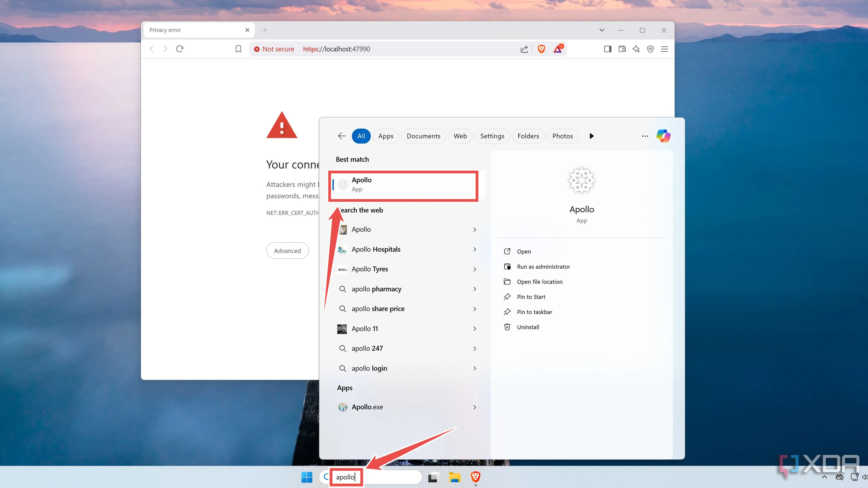Launch the Leo AI assistant
The width and height of the screenshot is (868, 488).
coord(636,49)
